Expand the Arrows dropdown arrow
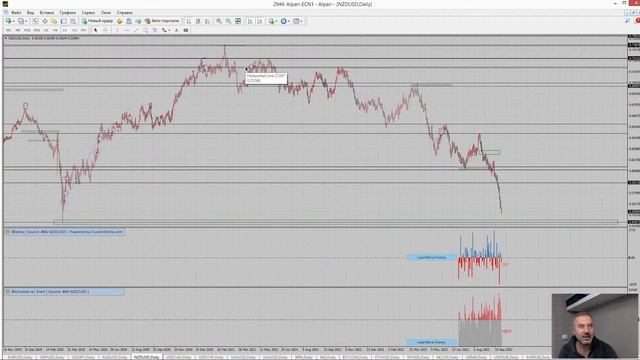 point(169,31)
